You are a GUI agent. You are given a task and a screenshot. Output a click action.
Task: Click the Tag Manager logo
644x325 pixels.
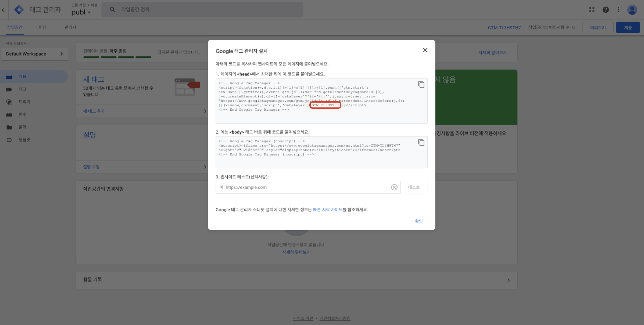click(19, 10)
